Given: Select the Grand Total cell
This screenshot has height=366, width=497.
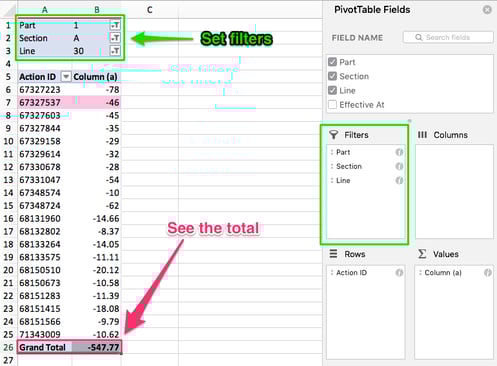Looking at the screenshot, I should 45,347.
